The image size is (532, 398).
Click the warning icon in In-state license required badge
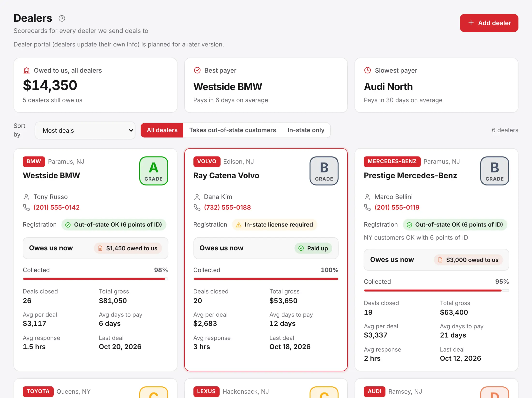tap(239, 225)
